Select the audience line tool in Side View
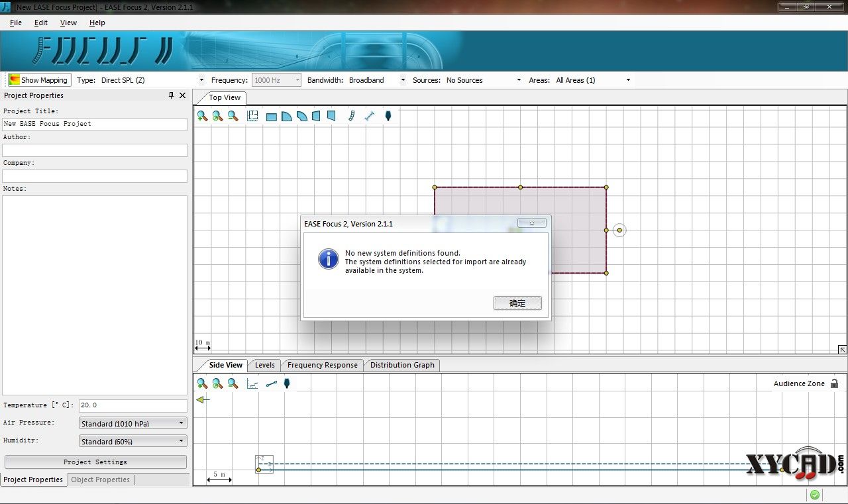Screen dimensions: 848x504 (x=271, y=383)
